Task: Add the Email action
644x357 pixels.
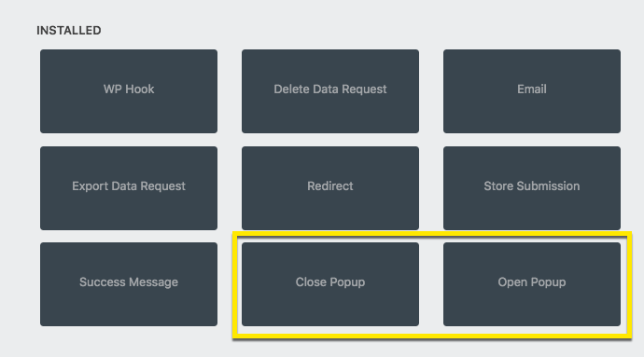Action: (532, 91)
